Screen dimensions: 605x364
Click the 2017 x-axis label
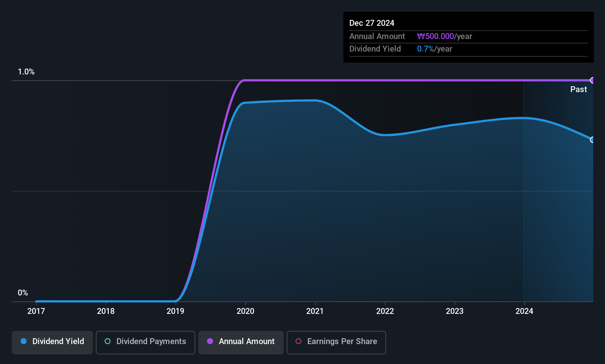click(x=36, y=311)
